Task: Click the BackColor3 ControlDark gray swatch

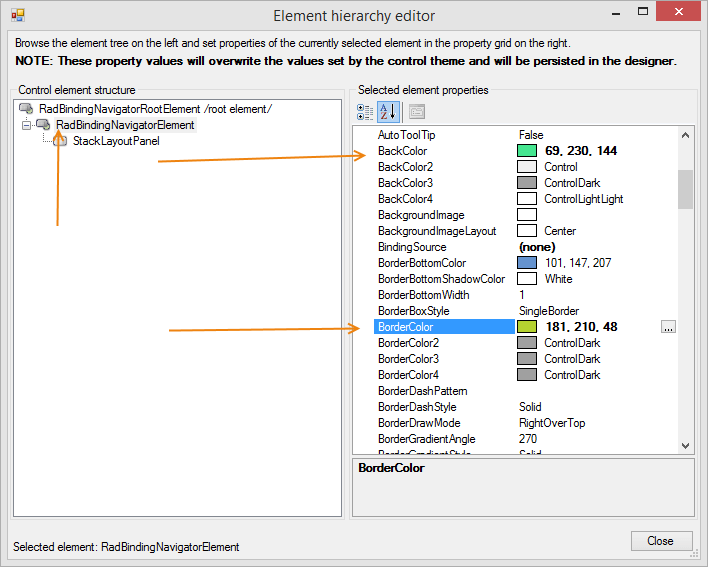Action: tap(527, 183)
